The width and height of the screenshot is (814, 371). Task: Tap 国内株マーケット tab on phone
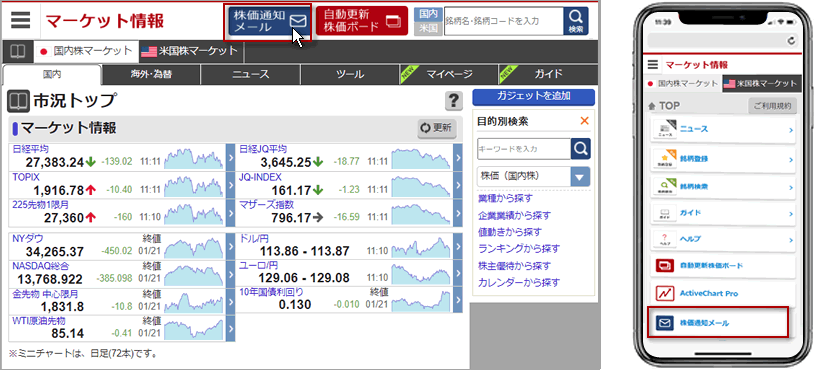pos(683,83)
